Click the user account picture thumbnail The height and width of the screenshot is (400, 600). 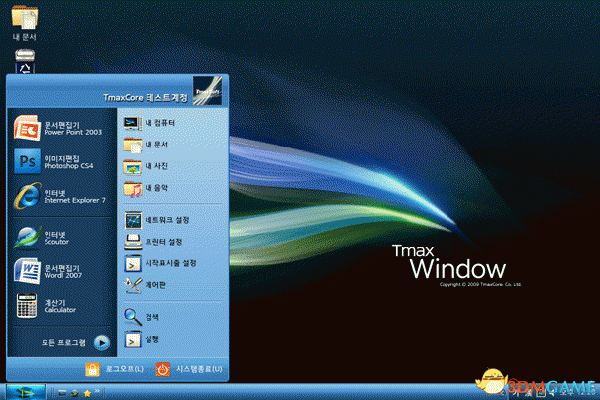(x=207, y=90)
